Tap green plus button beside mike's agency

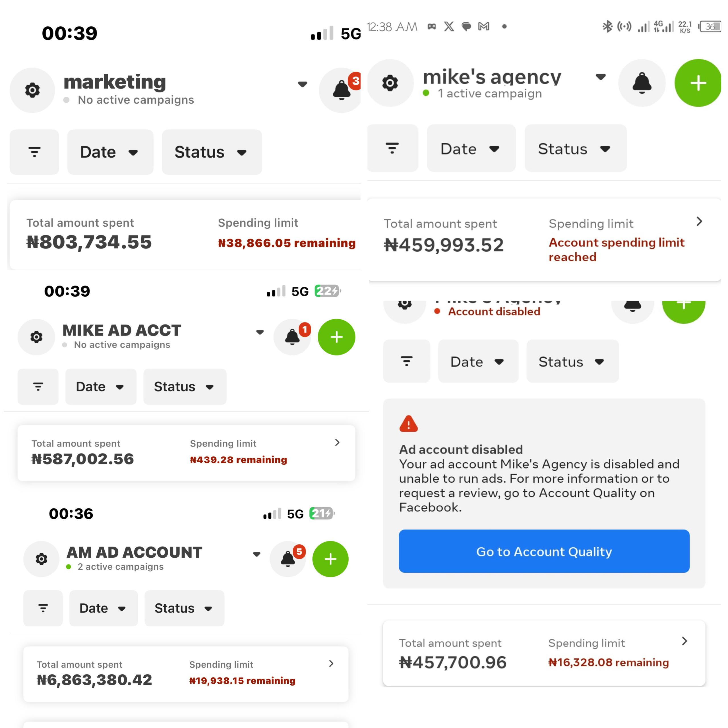[x=698, y=83]
